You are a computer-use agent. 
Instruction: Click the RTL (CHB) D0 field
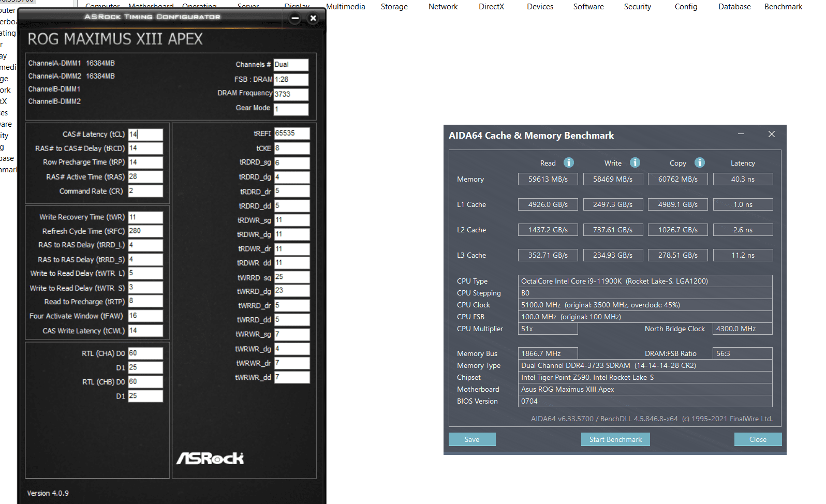coord(145,382)
